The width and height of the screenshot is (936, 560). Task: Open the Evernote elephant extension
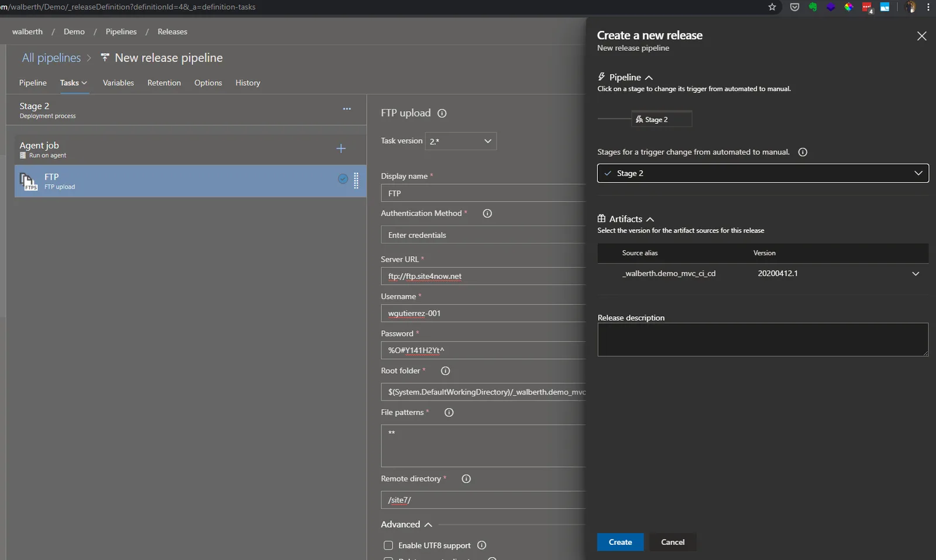coord(813,7)
